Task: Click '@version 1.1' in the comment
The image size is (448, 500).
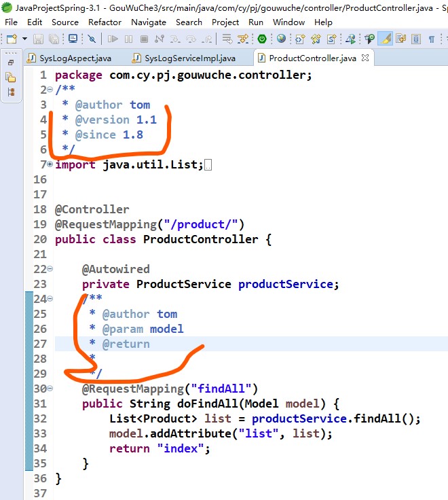Action: point(116,120)
